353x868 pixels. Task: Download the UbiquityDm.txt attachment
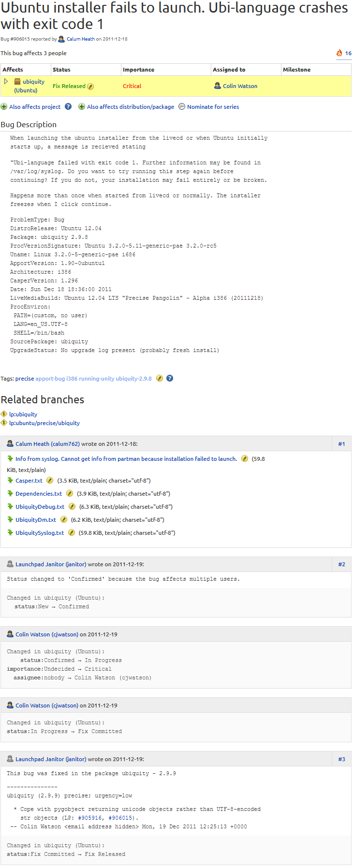point(36,520)
